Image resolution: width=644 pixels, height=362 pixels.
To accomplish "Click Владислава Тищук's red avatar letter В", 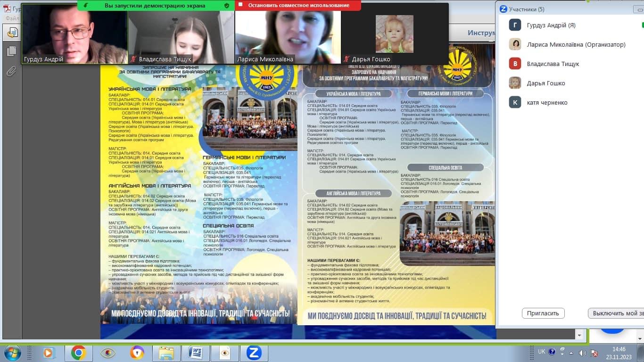I will click(515, 64).
